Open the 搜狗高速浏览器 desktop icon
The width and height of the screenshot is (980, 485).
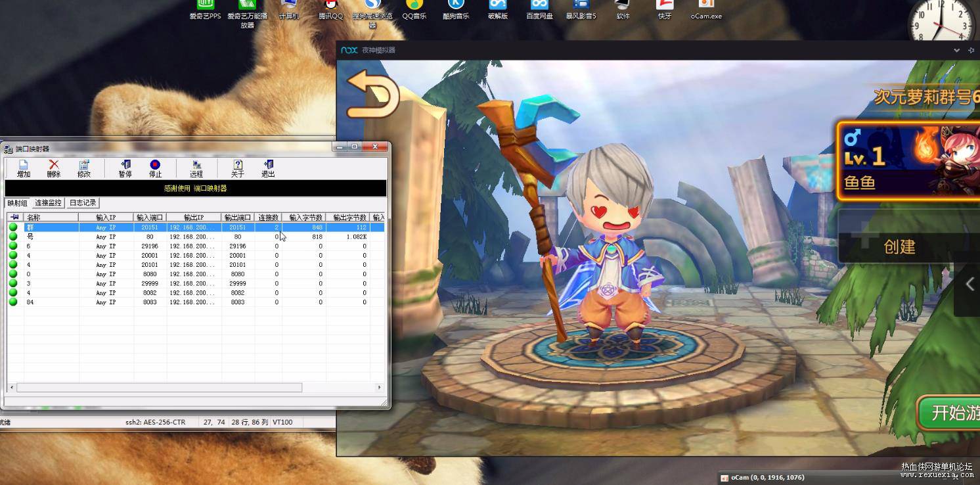coord(372,14)
